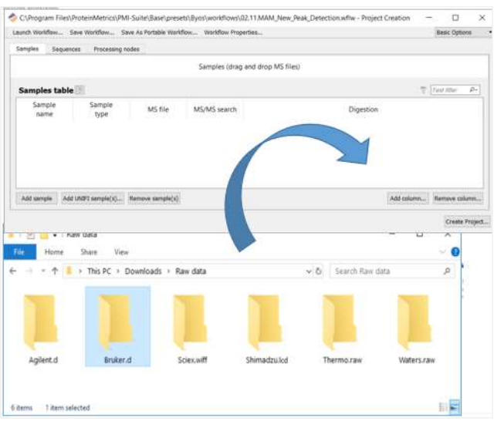504x421 pixels.
Task: Go up one folder level in Explorer
Action: click(55, 271)
